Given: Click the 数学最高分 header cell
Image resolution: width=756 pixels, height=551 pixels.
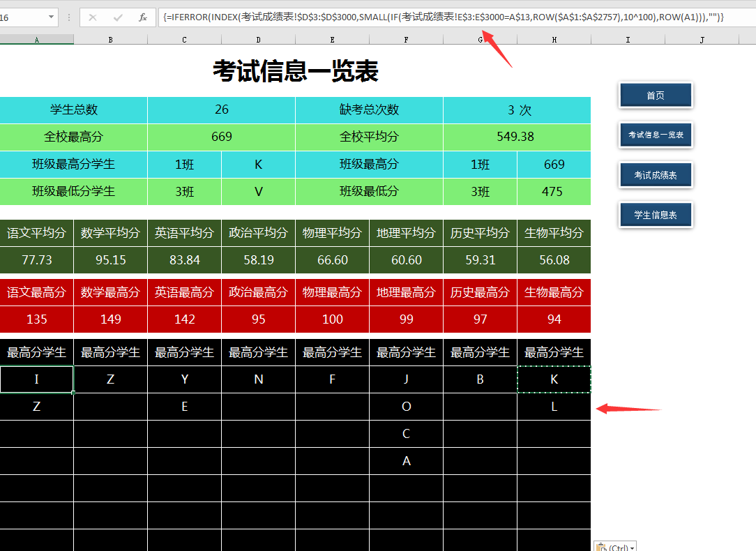Looking at the screenshot, I should [x=110, y=292].
